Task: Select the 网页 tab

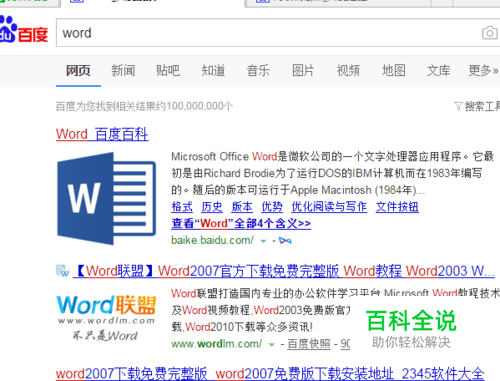Action: coord(78,71)
